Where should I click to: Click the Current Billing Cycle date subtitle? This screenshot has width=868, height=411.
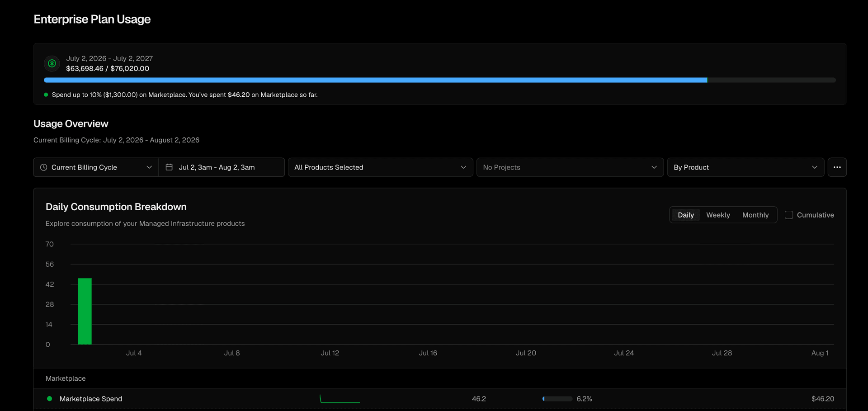(116, 140)
